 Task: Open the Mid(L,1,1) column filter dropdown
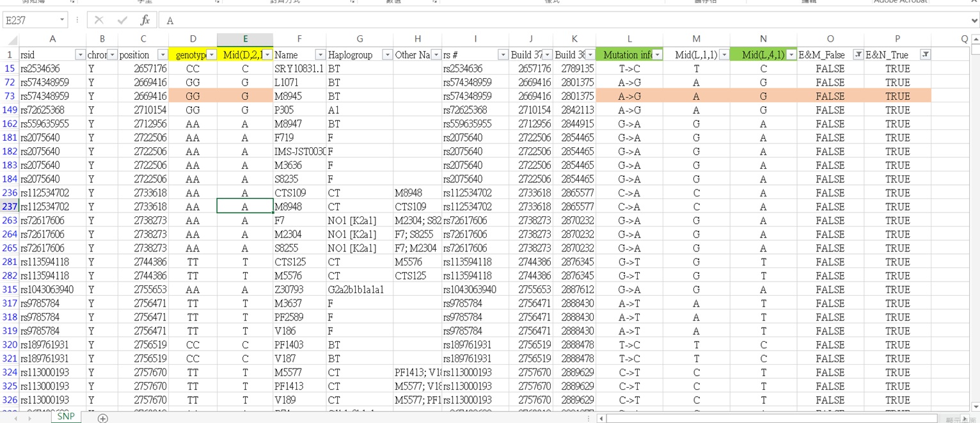(x=724, y=55)
